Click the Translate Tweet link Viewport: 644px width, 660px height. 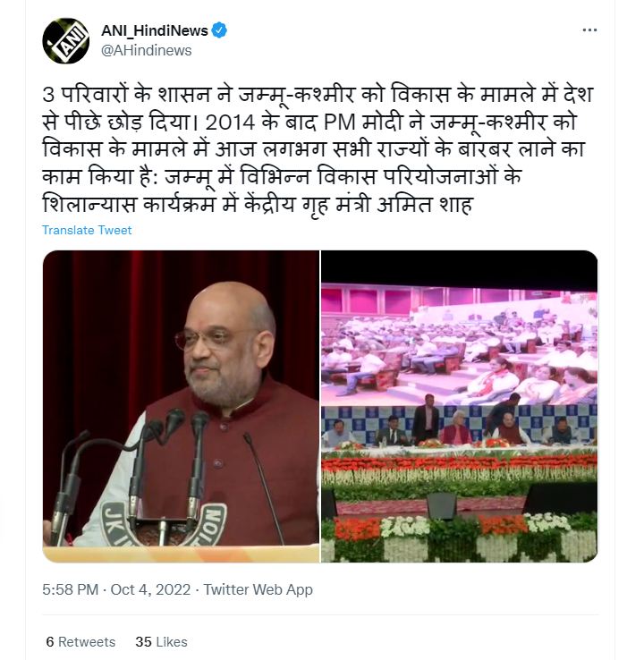pyautogui.click(x=87, y=230)
